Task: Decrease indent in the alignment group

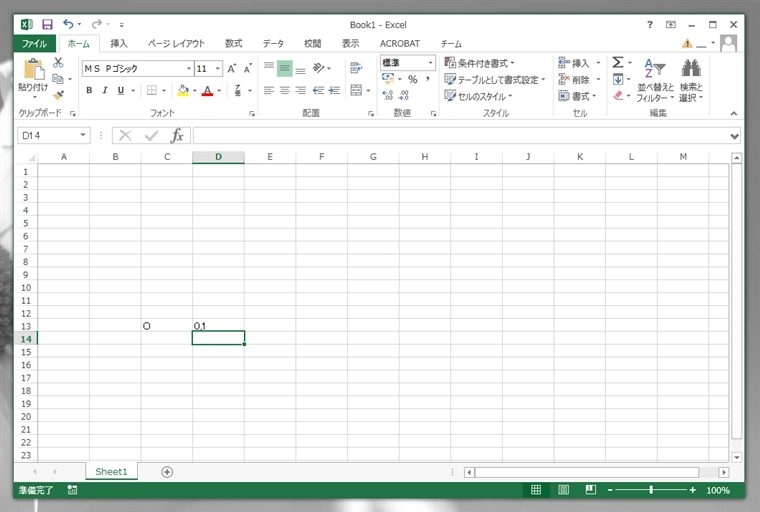Action: click(x=318, y=90)
